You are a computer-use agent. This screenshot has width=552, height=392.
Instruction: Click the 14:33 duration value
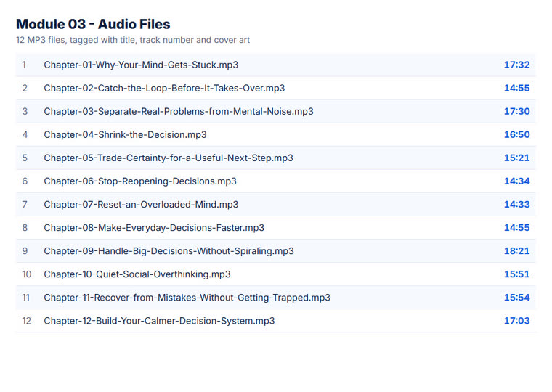(x=516, y=204)
